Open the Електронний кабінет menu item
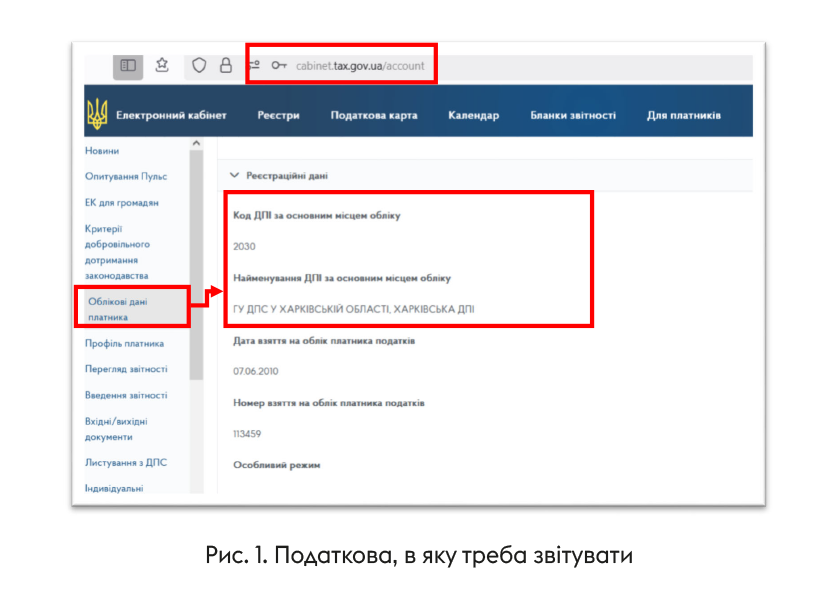This screenshot has height=596, width=839. pos(171,115)
